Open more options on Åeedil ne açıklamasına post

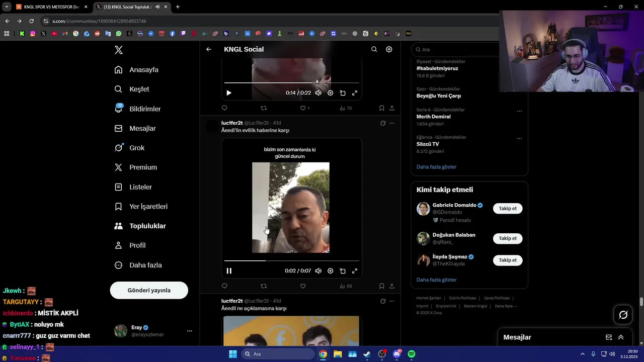(392, 301)
